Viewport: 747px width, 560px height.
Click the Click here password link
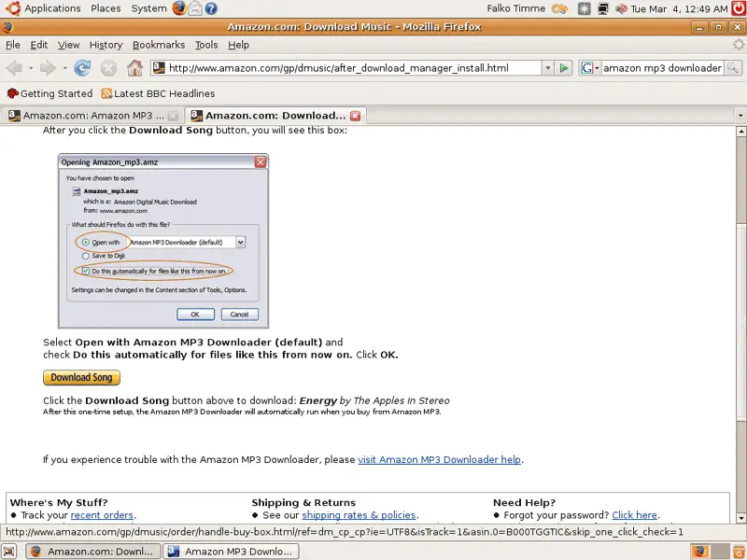coord(635,515)
